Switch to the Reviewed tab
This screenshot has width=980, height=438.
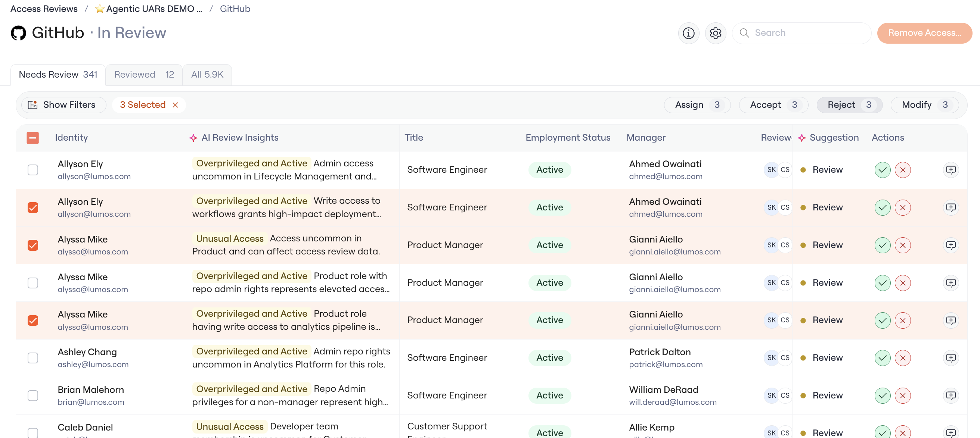[144, 75]
